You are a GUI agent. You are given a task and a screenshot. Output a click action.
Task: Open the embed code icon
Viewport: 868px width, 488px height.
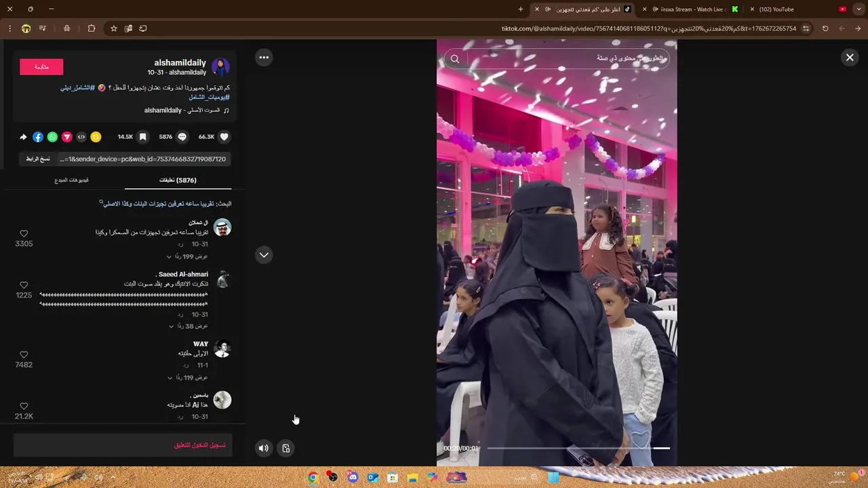(x=81, y=137)
